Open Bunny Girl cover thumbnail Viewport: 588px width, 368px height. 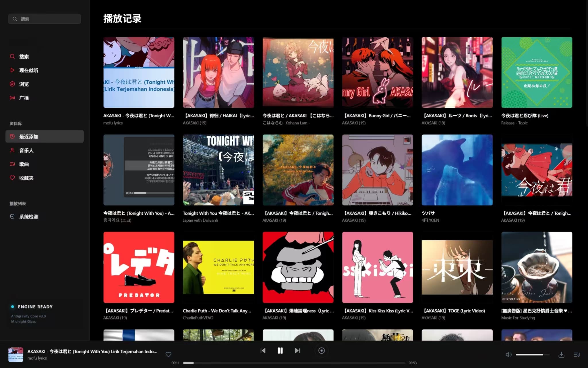378,72
